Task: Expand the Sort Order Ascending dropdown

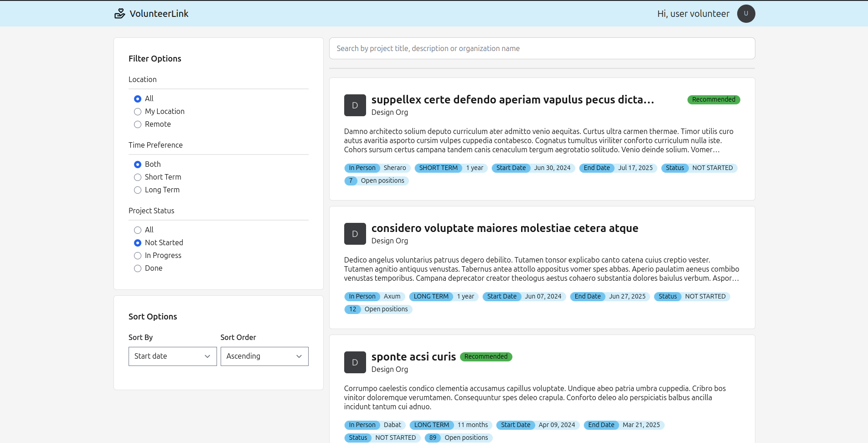Action: pyautogui.click(x=264, y=356)
